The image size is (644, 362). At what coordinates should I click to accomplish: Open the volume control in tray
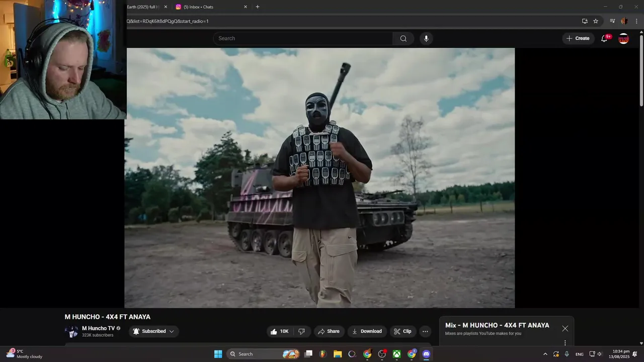pyautogui.click(x=599, y=354)
